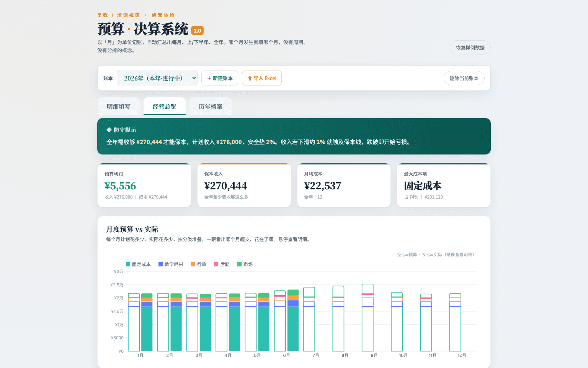This screenshot has width=588, height=368.
Task: Open the 账本 year dropdown
Action: [157, 78]
